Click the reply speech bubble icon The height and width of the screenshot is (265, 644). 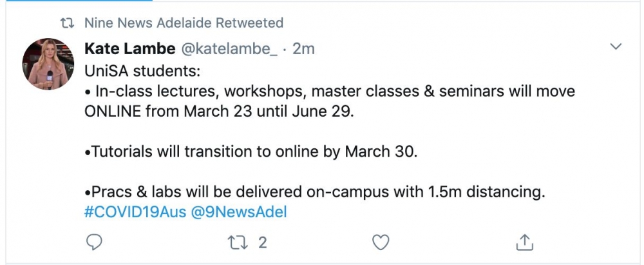(x=94, y=242)
